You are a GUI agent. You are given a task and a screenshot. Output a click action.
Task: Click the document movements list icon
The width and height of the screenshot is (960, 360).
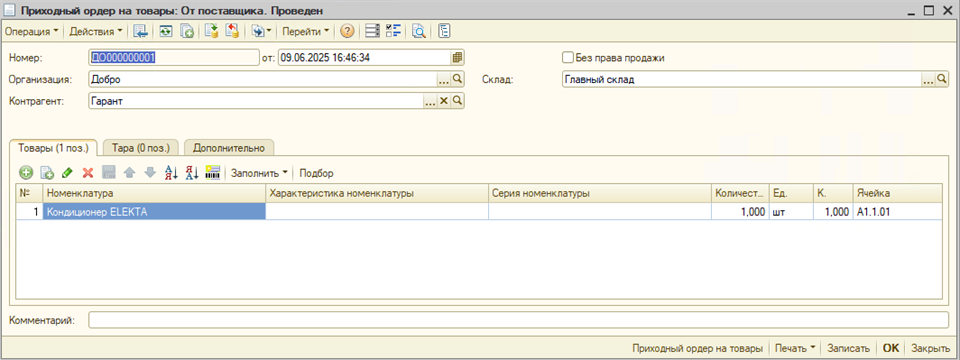[x=372, y=31]
